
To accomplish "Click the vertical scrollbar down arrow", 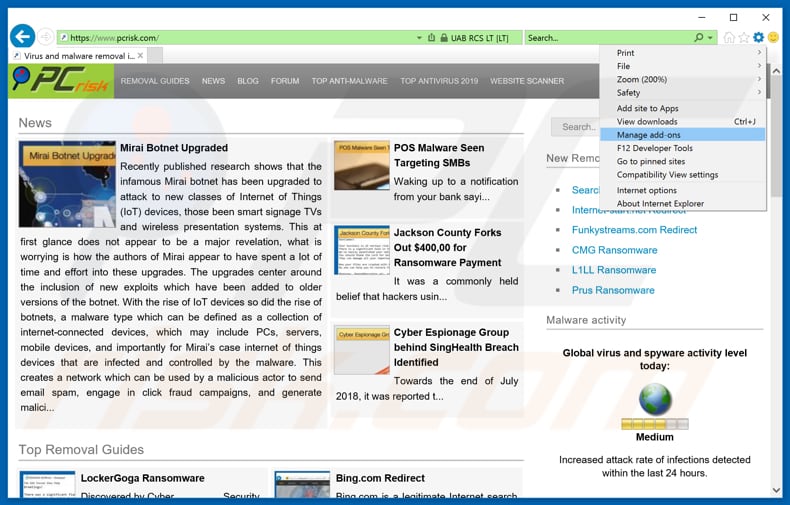I will pyautogui.click(x=776, y=490).
